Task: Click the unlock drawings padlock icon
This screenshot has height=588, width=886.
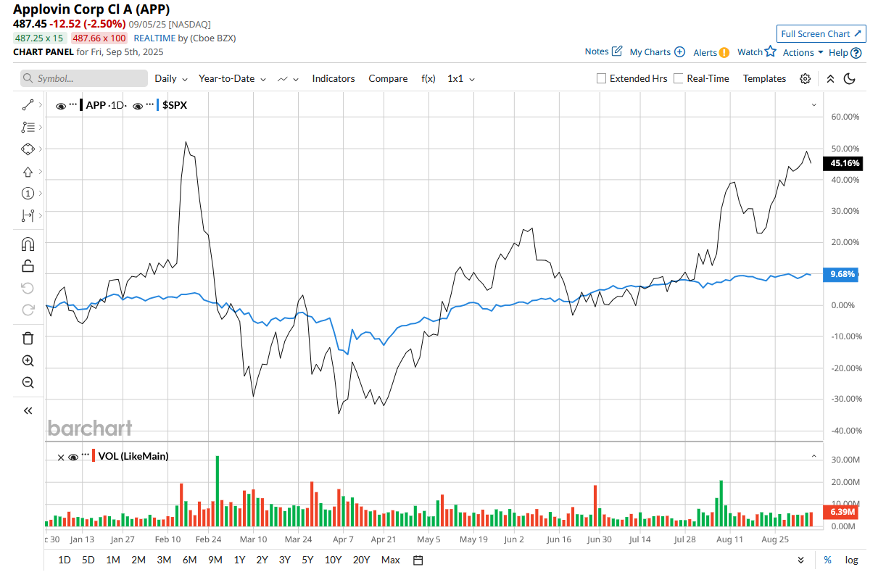Action: (x=28, y=266)
